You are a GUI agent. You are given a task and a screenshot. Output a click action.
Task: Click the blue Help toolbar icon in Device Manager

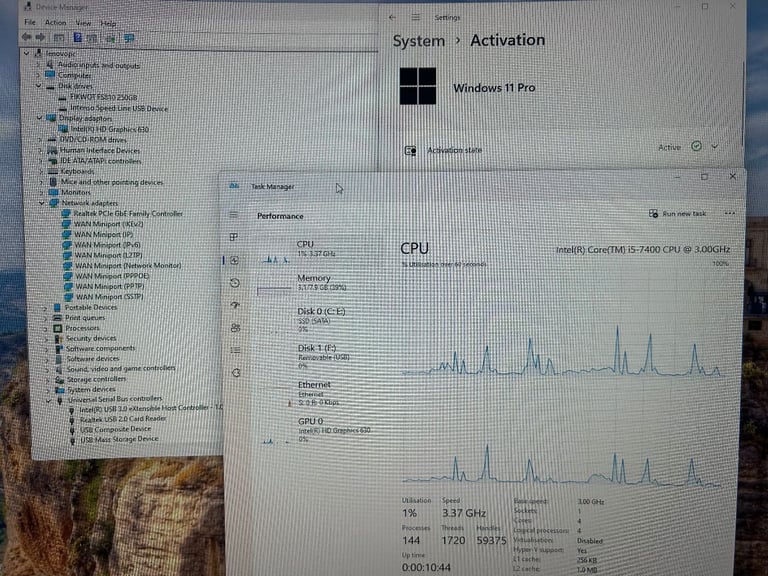pyautogui.click(x=77, y=37)
